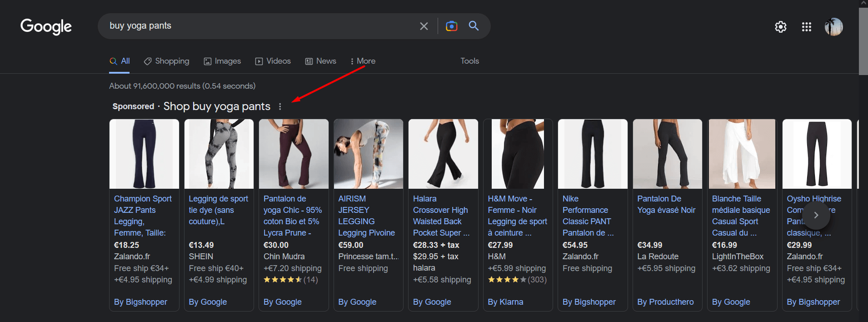Image resolution: width=868 pixels, height=322 pixels.
Task: Select the All results tab
Action: (x=120, y=61)
